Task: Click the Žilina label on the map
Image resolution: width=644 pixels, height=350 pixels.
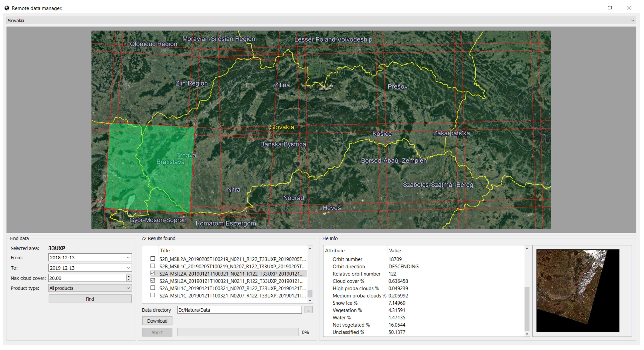Action: [282, 85]
